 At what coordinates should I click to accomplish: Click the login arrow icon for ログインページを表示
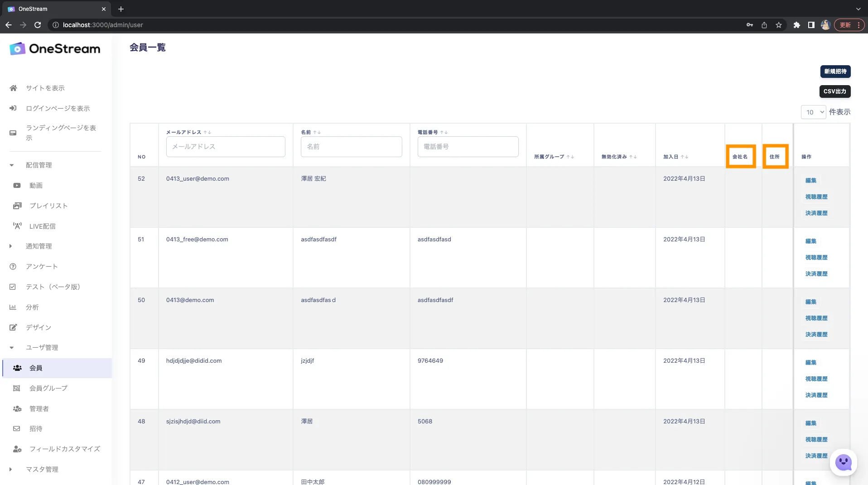click(x=13, y=108)
